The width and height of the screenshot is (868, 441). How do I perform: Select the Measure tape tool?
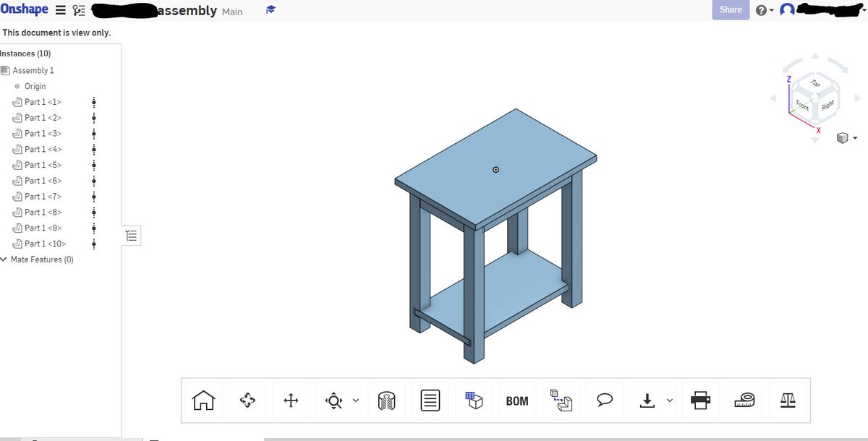[x=744, y=400]
